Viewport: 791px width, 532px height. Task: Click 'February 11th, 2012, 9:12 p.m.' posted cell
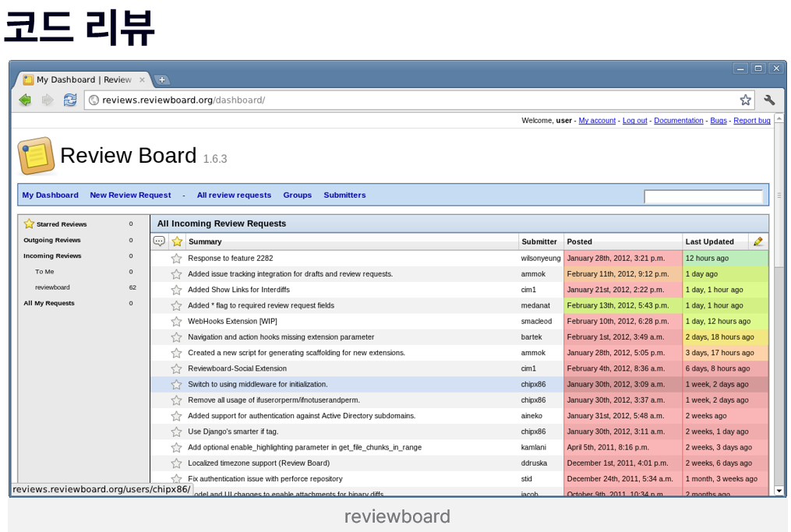[x=623, y=274]
